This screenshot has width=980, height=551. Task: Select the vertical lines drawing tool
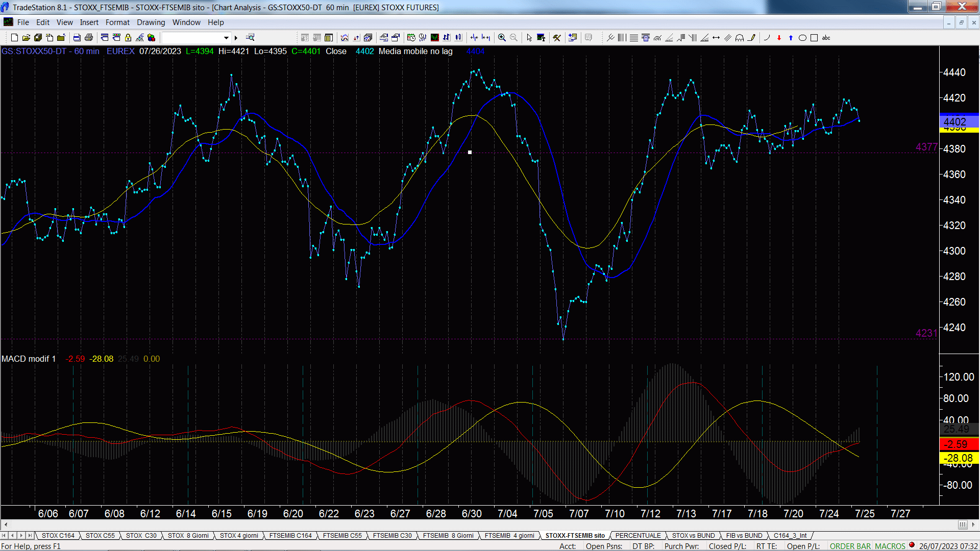pyautogui.click(x=622, y=38)
